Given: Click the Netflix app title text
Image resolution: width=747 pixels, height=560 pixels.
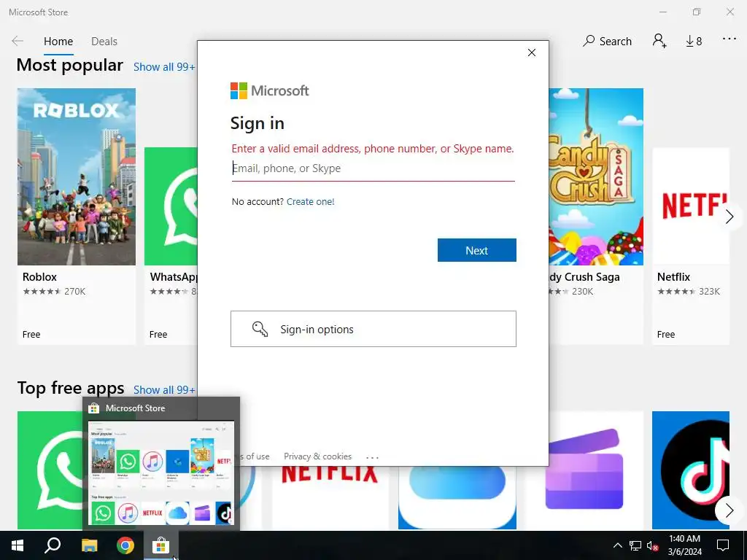Looking at the screenshot, I should point(673,276).
